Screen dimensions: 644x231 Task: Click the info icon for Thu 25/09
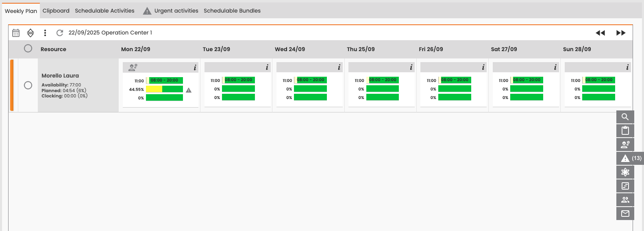pos(411,67)
